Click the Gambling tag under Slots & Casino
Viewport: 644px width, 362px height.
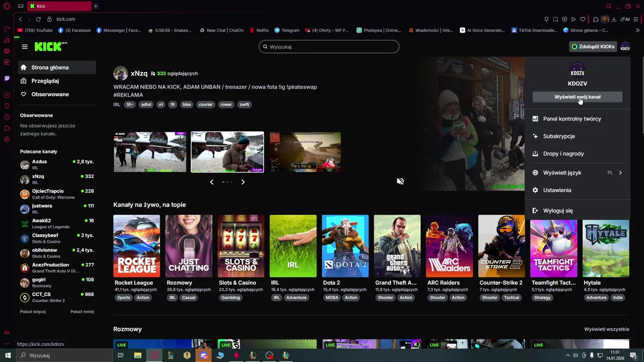click(230, 298)
